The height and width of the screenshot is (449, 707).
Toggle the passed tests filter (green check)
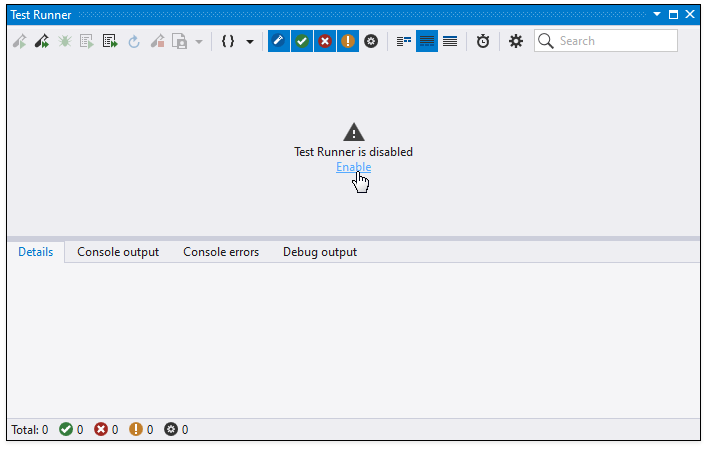coord(302,41)
